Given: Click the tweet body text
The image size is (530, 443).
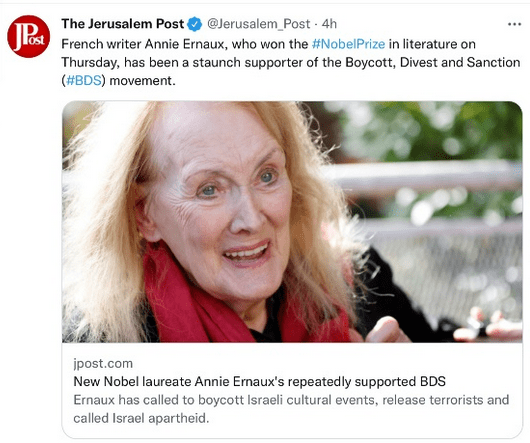Looking at the screenshot, I should (291, 63).
